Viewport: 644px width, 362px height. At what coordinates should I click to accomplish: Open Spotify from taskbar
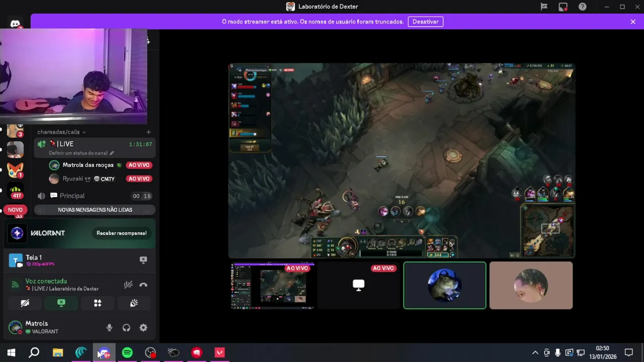[127, 352]
